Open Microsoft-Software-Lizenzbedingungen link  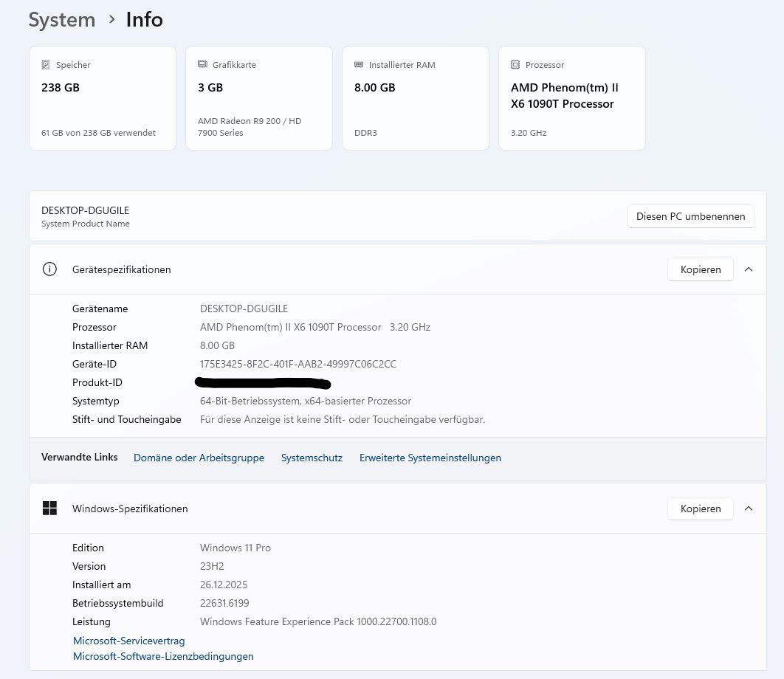pyautogui.click(x=163, y=656)
